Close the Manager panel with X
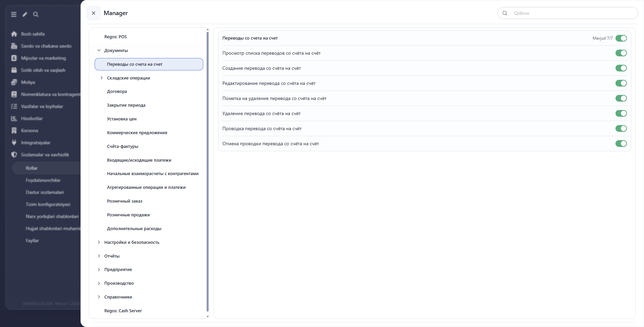The width and height of the screenshot is (644, 327). pos(94,13)
